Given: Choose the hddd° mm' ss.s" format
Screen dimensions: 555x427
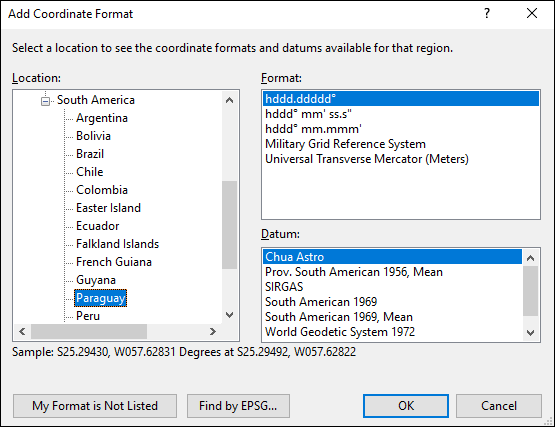Looking at the screenshot, I should (401, 114).
